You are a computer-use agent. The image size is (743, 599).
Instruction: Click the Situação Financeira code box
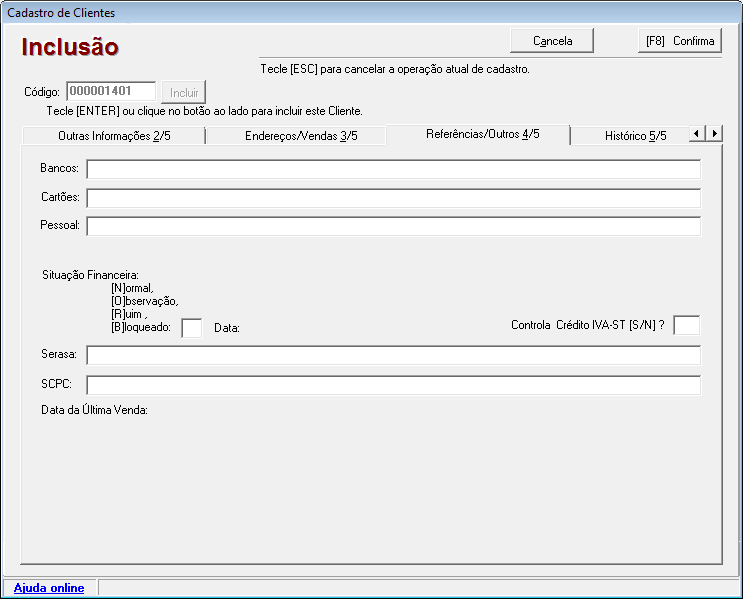coord(192,328)
